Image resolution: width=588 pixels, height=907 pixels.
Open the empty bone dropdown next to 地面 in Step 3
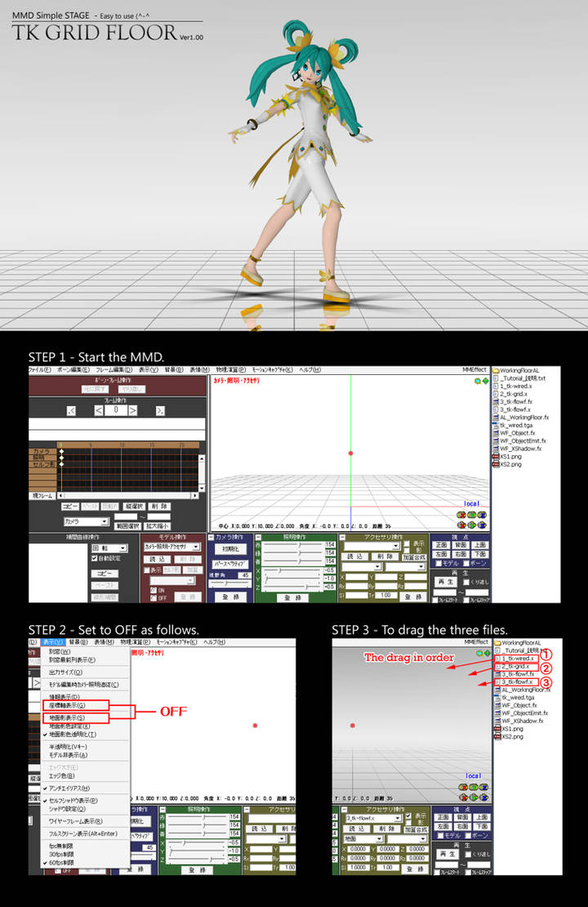pos(407,838)
